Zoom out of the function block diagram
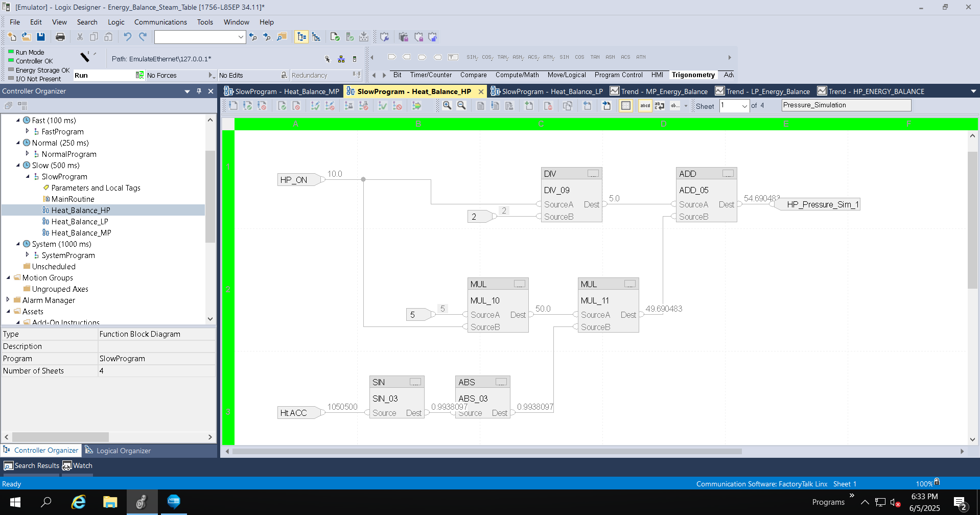 tap(461, 105)
